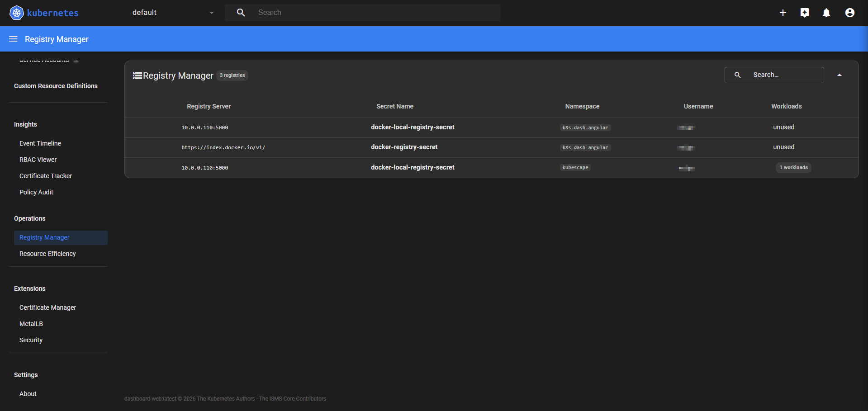Collapse the Registry Manager card
The width and height of the screenshot is (868, 411).
coord(840,75)
